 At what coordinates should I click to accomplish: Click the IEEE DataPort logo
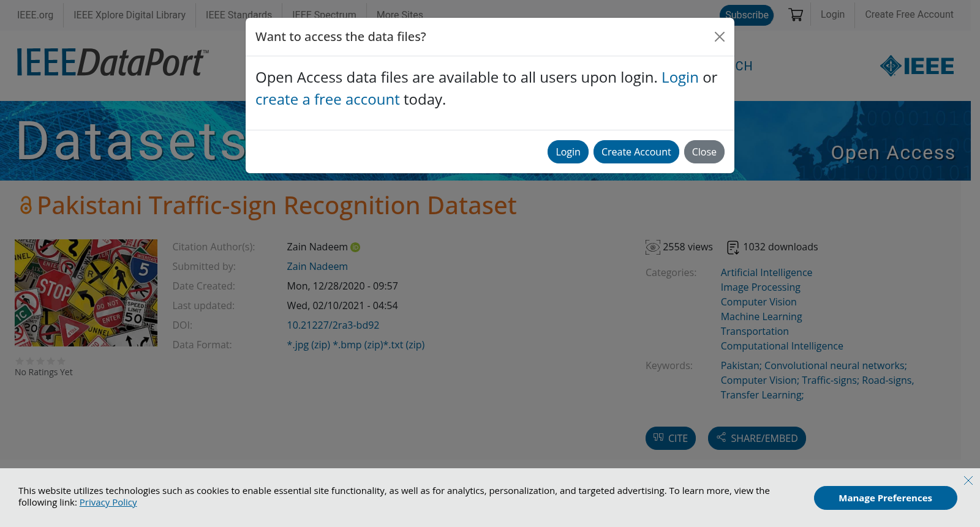[113, 62]
